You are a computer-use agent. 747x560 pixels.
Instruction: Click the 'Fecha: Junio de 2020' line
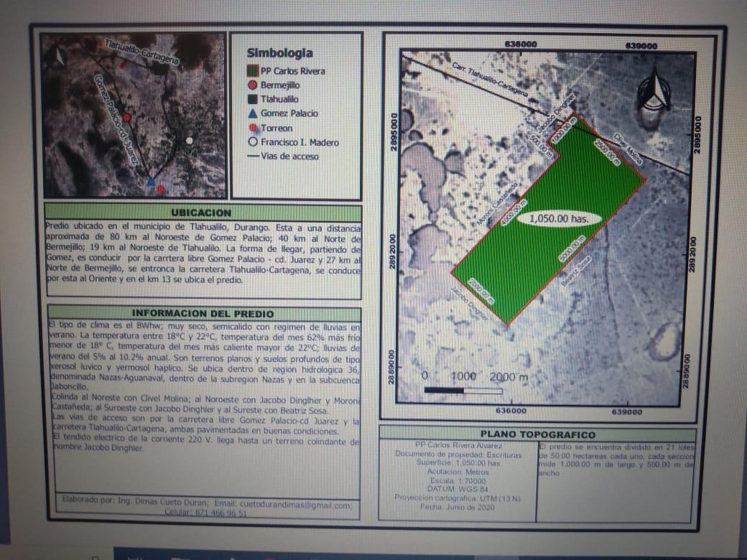click(x=458, y=507)
